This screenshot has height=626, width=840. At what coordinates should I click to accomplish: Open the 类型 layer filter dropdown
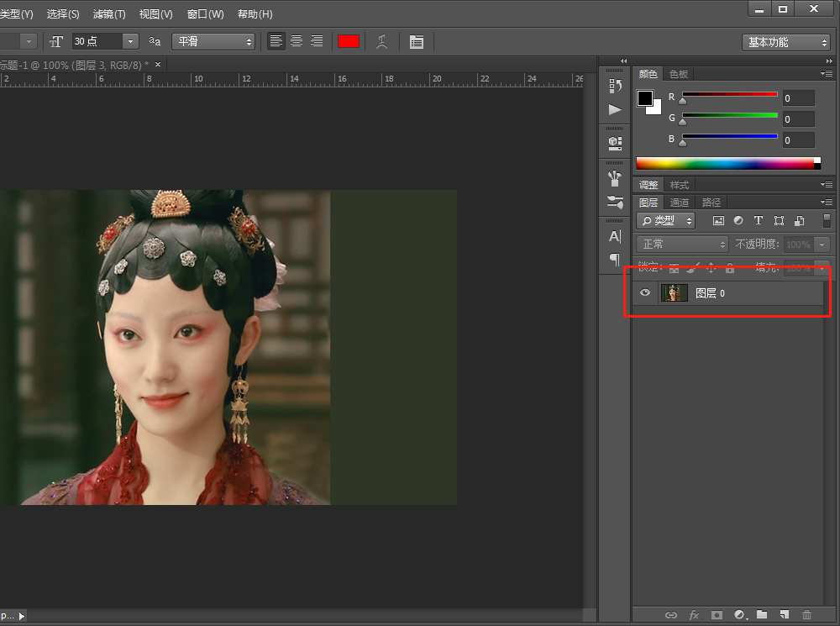[x=665, y=220]
